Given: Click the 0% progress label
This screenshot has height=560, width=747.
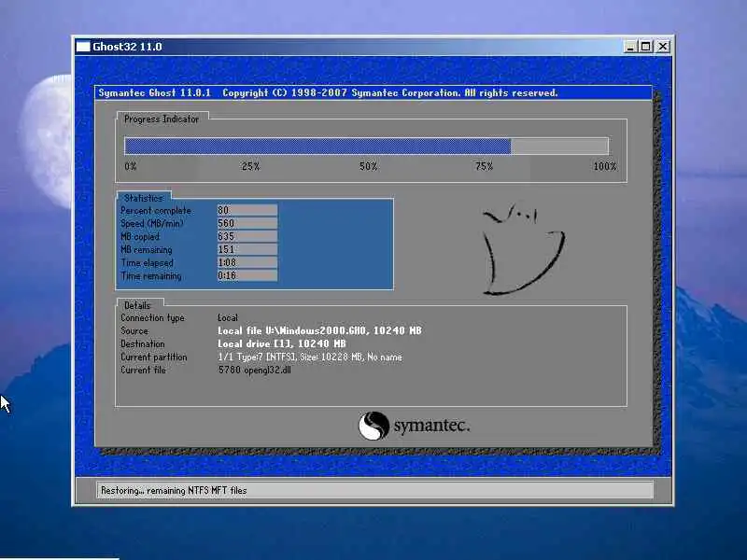Looking at the screenshot, I should [130, 166].
